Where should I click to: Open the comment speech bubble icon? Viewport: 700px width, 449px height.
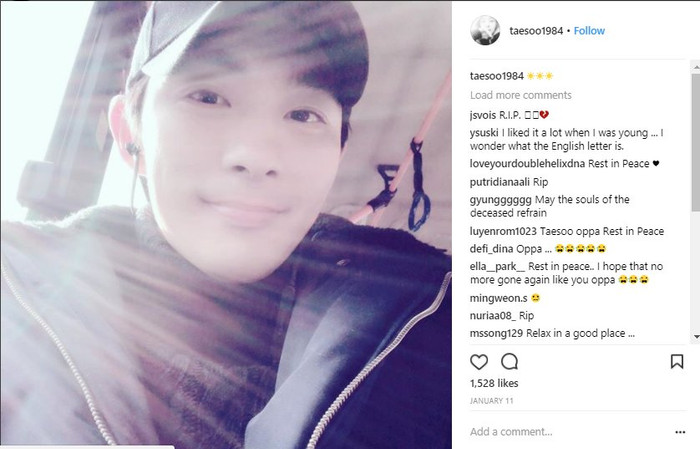pyautogui.click(x=509, y=362)
